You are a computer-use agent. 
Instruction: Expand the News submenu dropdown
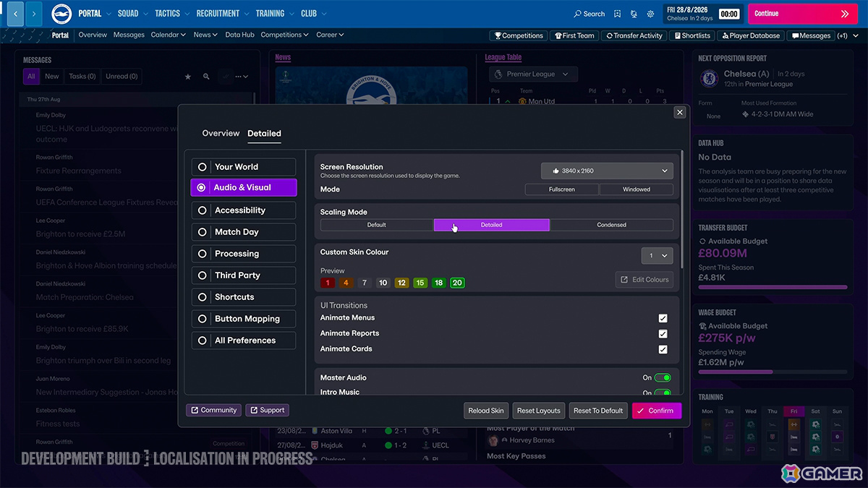pos(205,35)
